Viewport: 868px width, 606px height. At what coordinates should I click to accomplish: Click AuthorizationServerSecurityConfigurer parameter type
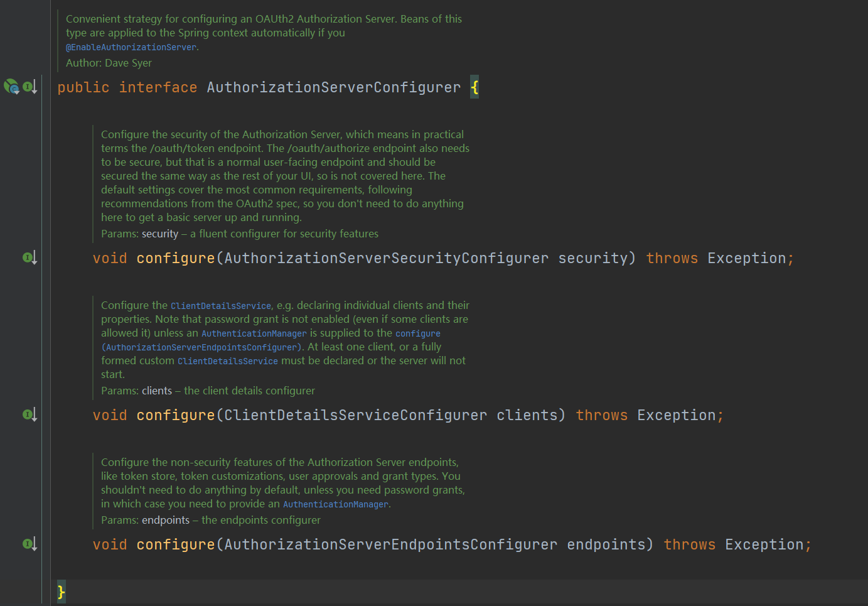point(386,258)
